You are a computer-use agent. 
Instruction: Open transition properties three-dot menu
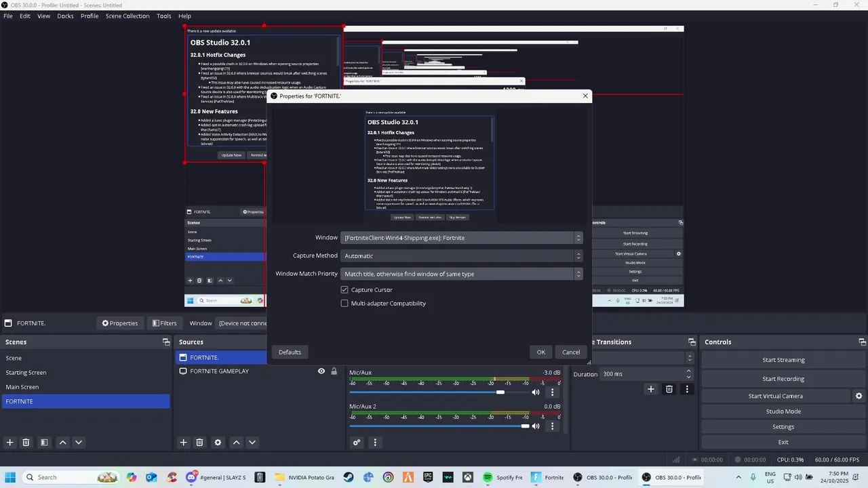(x=687, y=389)
